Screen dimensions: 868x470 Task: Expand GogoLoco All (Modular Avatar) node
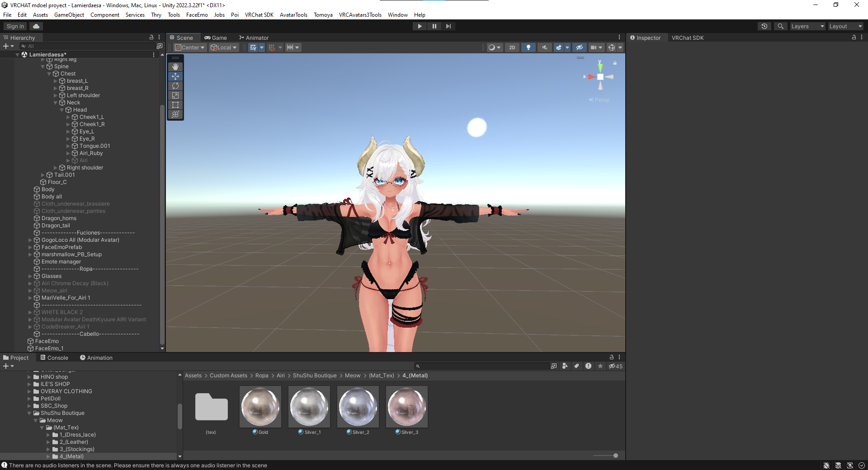point(30,240)
